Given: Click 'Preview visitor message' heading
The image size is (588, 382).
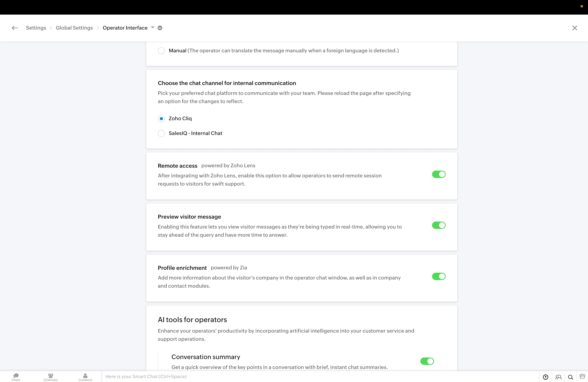Looking at the screenshot, I should point(190,217).
